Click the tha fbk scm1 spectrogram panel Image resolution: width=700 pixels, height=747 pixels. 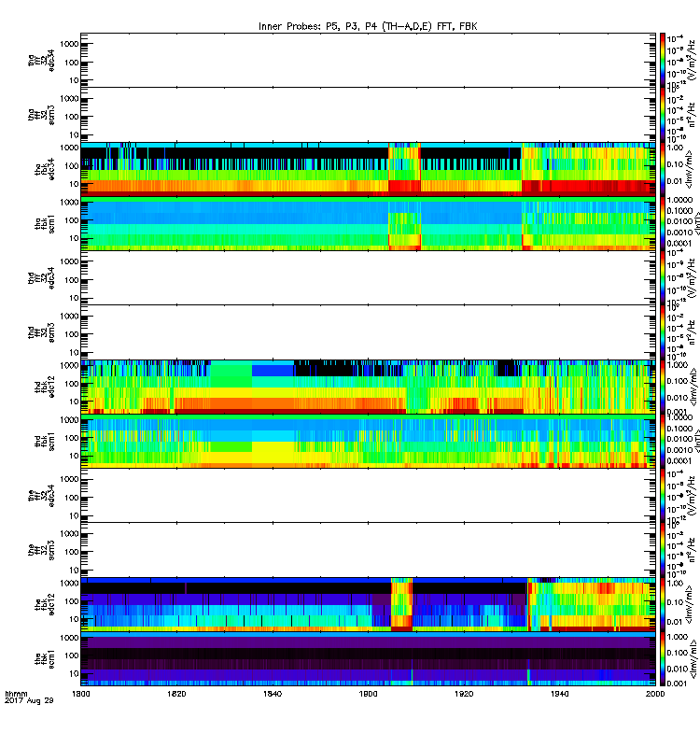[x=368, y=223]
